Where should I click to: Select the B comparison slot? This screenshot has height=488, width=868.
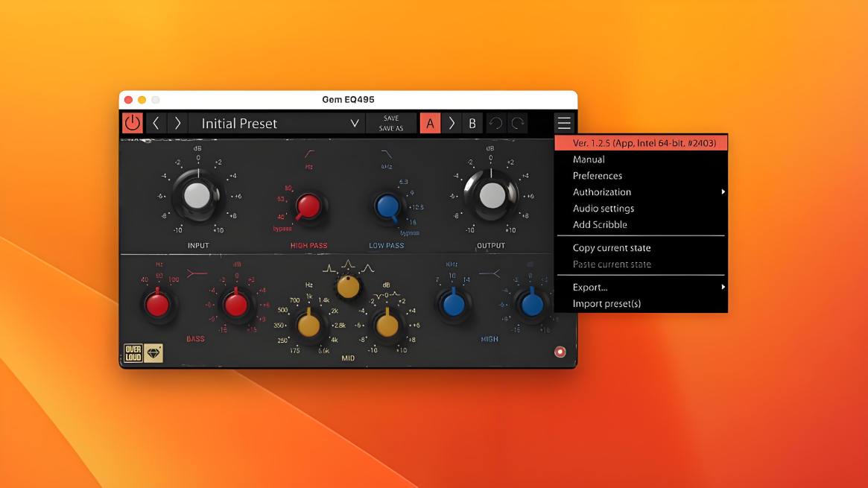pyautogui.click(x=472, y=124)
